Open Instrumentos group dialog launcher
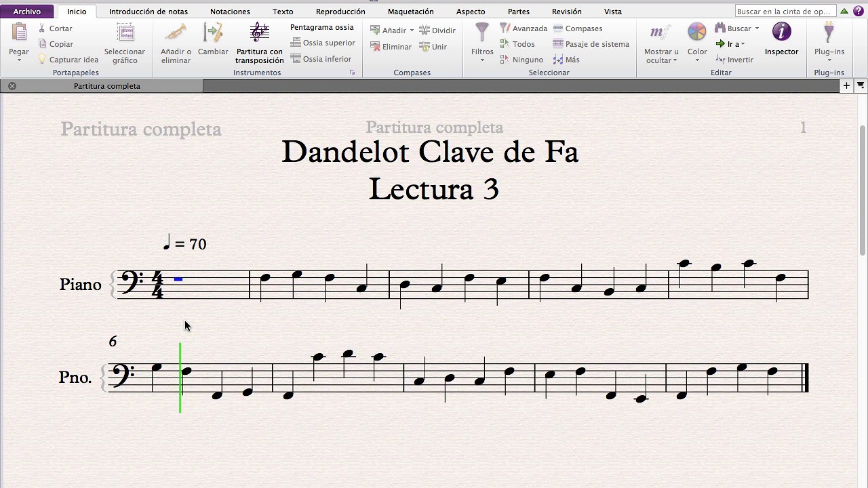The image size is (868, 488). (x=352, y=73)
